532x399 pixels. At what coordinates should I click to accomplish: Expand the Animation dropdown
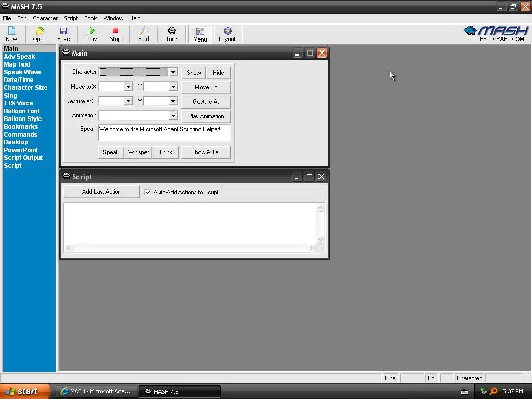[x=173, y=116]
